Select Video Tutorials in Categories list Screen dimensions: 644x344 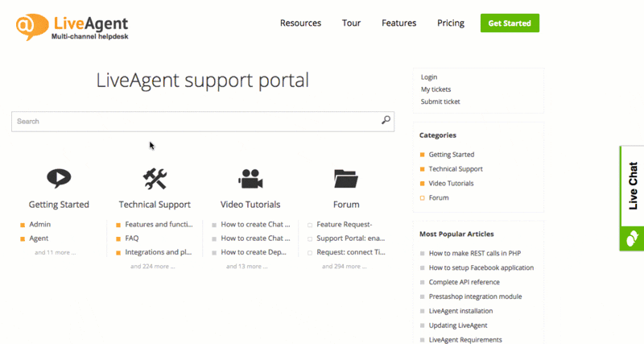[456, 184]
